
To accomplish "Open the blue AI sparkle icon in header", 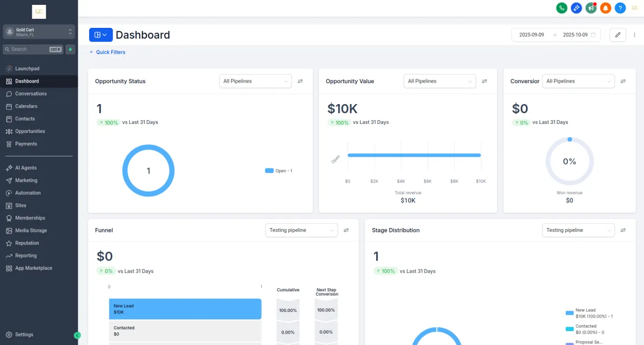I will [x=576, y=8].
